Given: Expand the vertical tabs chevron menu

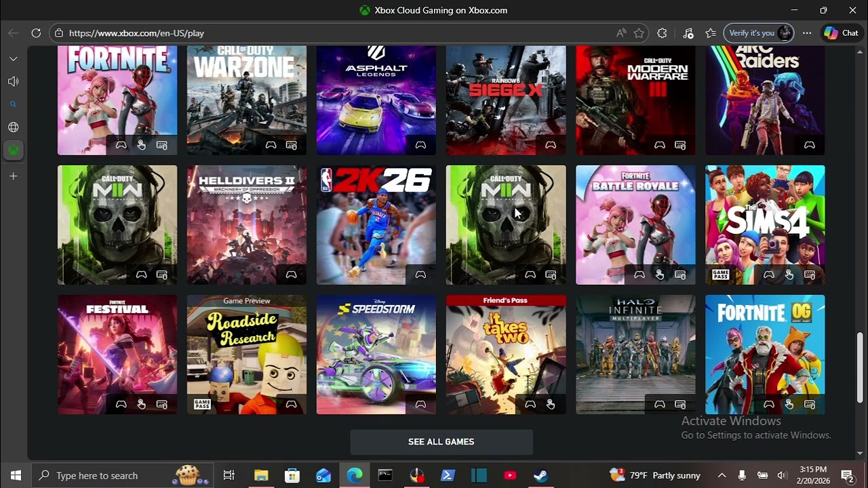Looking at the screenshot, I should click(13, 59).
